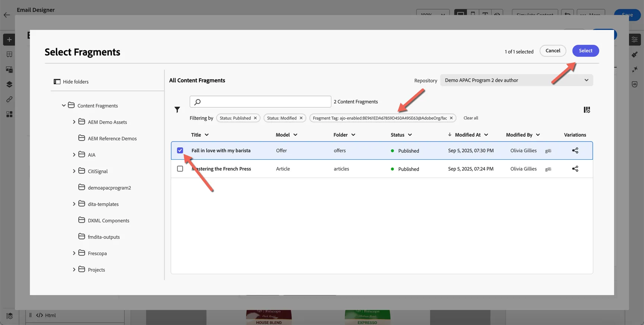The width and height of the screenshot is (644, 325).
Task: Click the Hide folders panel icon
Action: click(x=57, y=82)
